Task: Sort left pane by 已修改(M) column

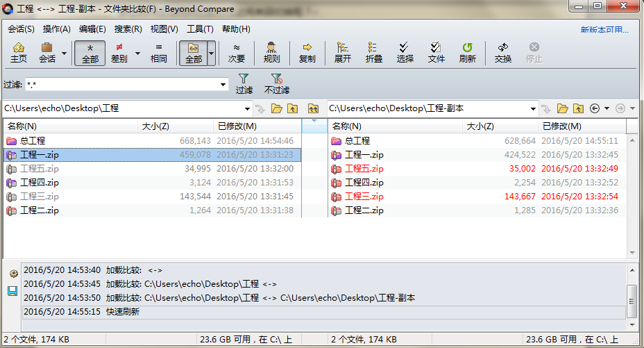Action: pos(257,126)
